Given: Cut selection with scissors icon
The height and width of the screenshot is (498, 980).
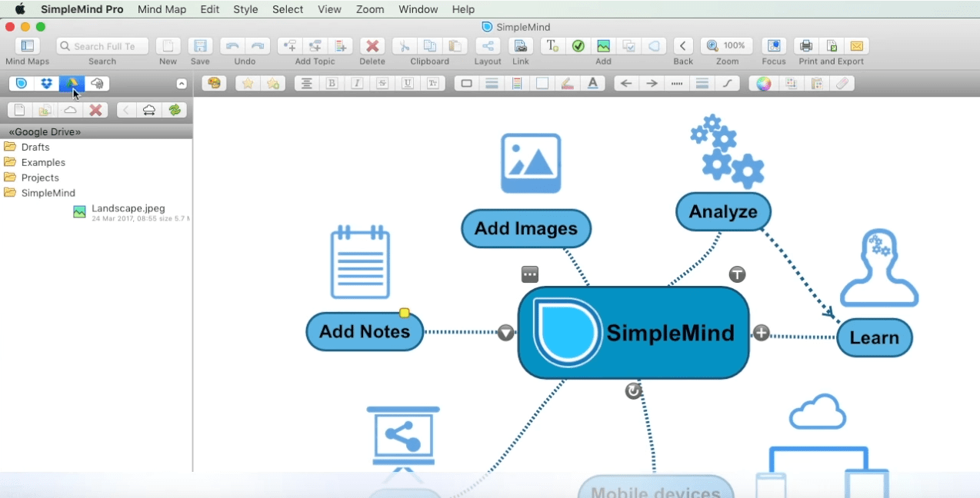Looking at the screenshot, I should pos(405,46).
